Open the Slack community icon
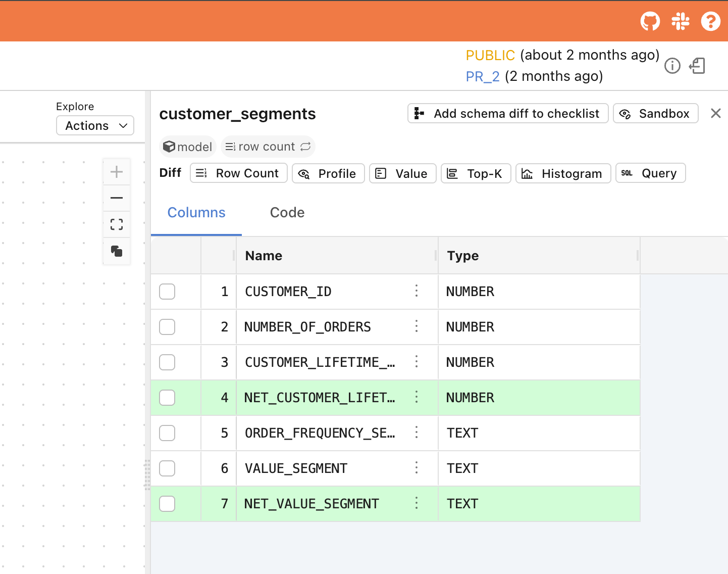The image size is (728, 574). [680, 21]
